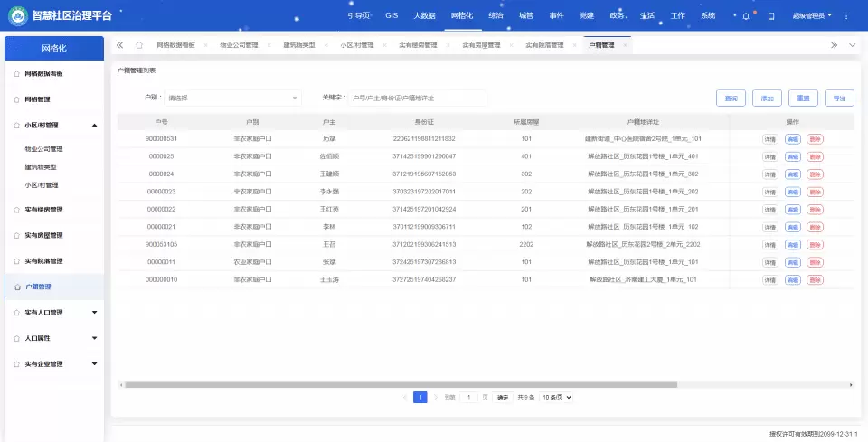Open the 建筑物类型 tab

[x=297, y=44]
